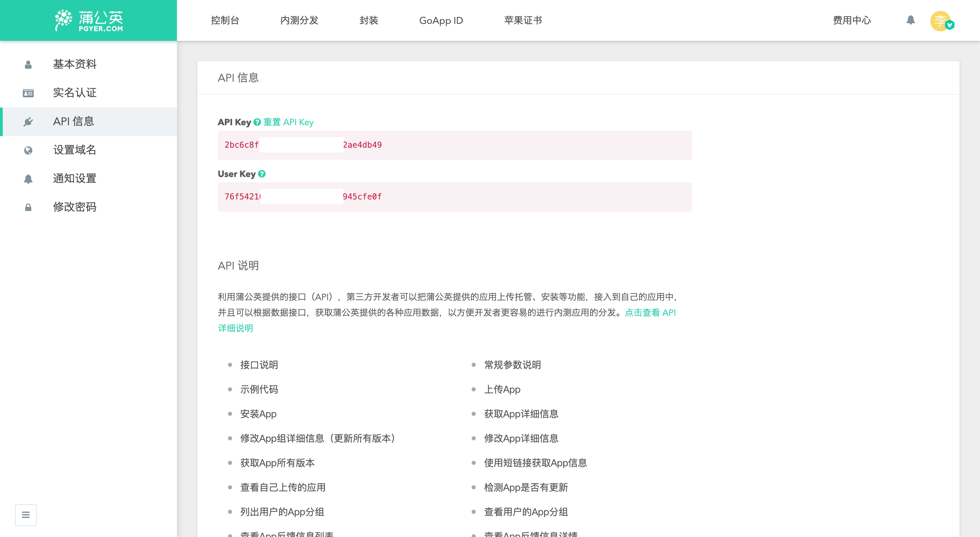Open the notification bell in the header

[910, 20]
